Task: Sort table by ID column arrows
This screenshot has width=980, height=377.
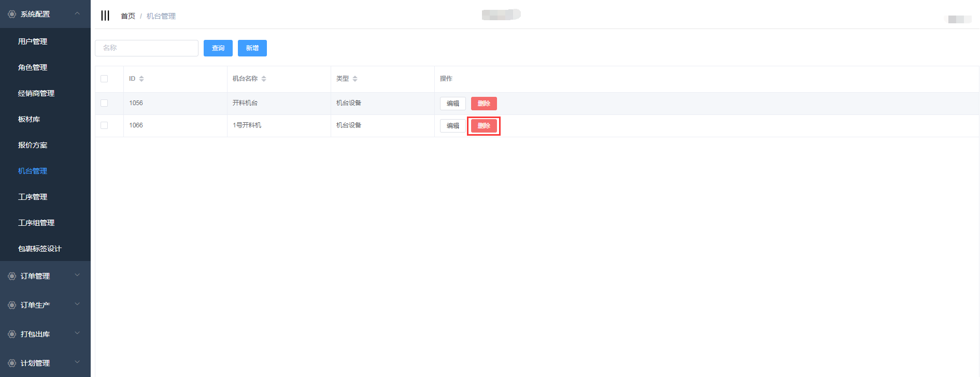Action: (x=141, y=79)
